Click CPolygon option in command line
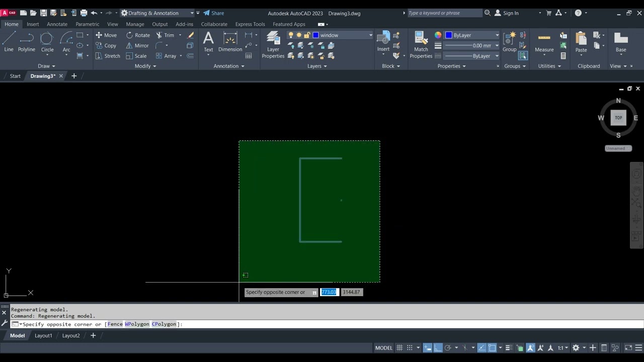This screenshot has width=644, height=362. click(164, 324)
